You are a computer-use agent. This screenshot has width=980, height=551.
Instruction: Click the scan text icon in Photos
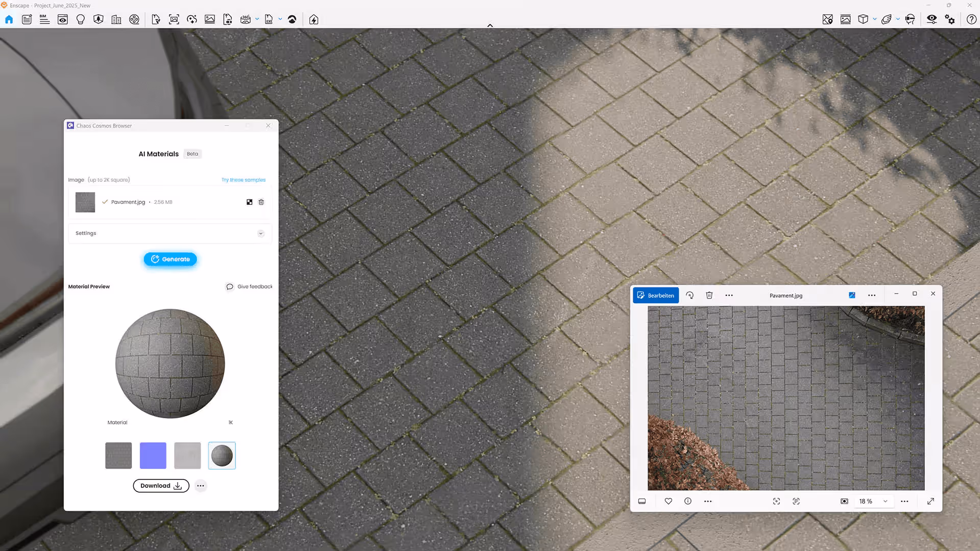tap(796, 501)
